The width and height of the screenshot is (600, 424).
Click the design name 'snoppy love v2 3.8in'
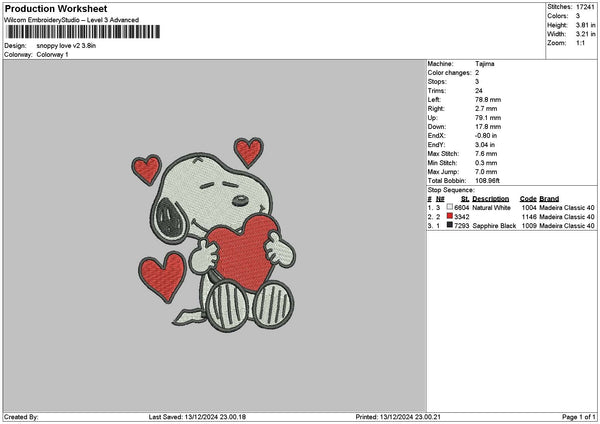pos(66,46)
